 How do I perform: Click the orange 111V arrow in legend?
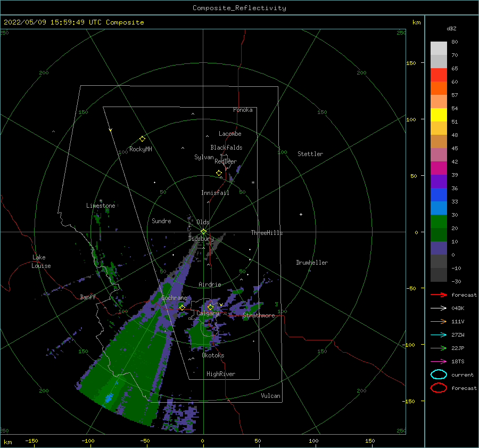tap(439, 321)
